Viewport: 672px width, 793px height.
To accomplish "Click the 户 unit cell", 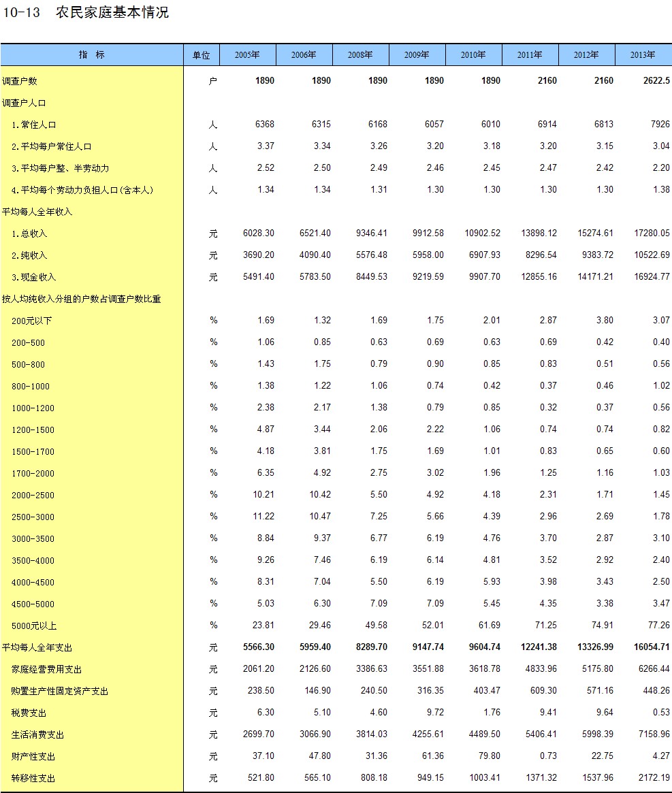I will [213, 81].
